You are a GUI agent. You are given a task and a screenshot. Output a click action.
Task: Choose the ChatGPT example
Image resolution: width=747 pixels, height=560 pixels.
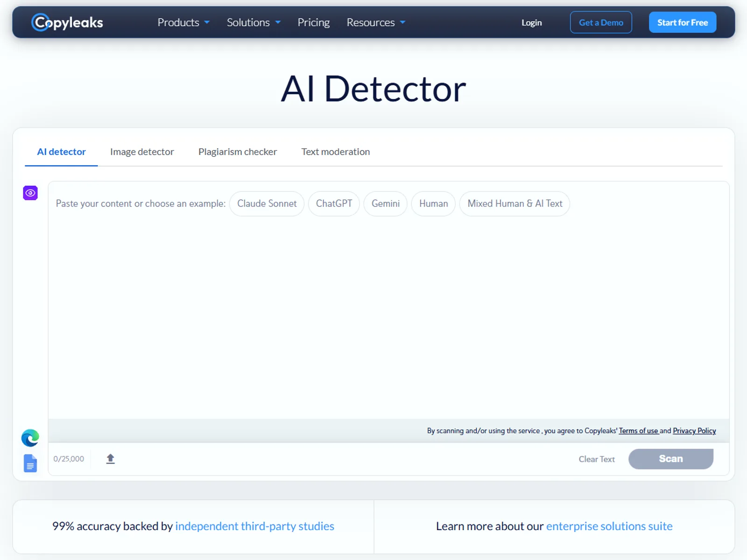point(334,203)
